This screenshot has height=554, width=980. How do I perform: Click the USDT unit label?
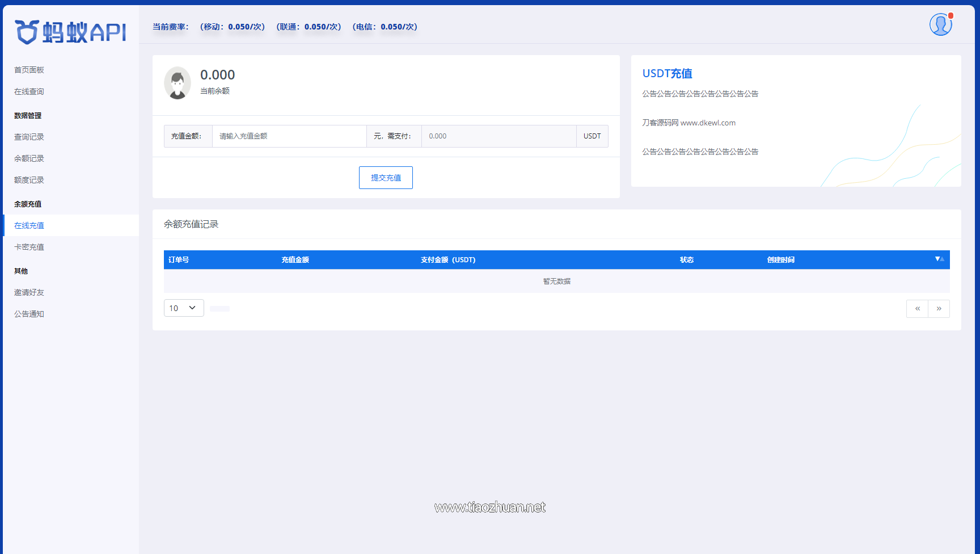tap(592, 136)
